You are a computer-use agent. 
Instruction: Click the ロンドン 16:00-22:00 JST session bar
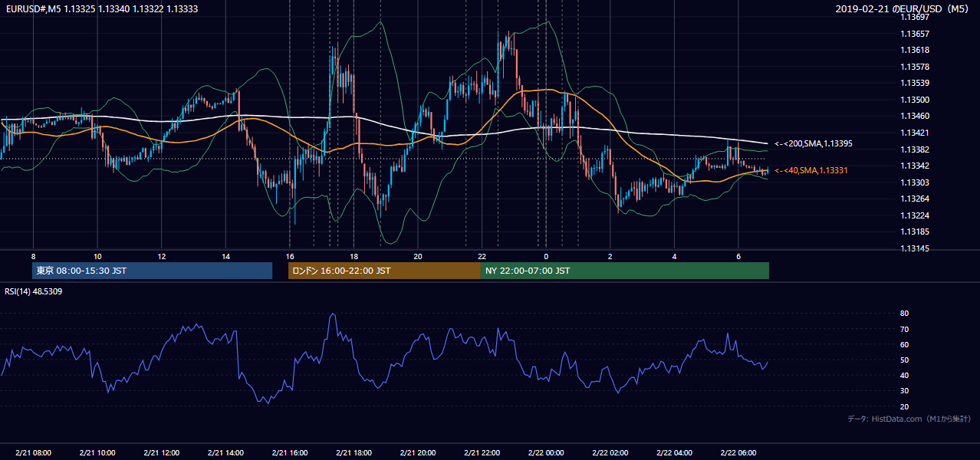click(384, 271)
